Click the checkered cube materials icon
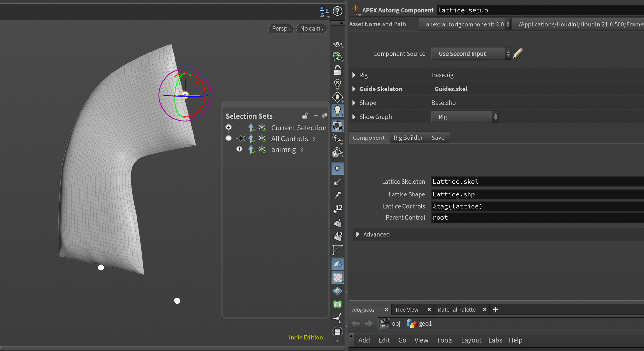The height and width of the screenshot is (351, 644). 337,126
